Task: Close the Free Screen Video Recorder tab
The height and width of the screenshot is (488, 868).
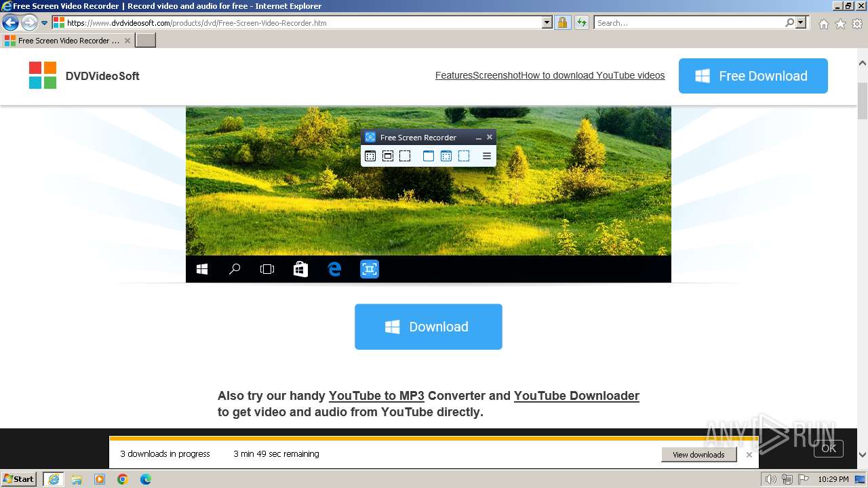Action: (x=127, y=41)
